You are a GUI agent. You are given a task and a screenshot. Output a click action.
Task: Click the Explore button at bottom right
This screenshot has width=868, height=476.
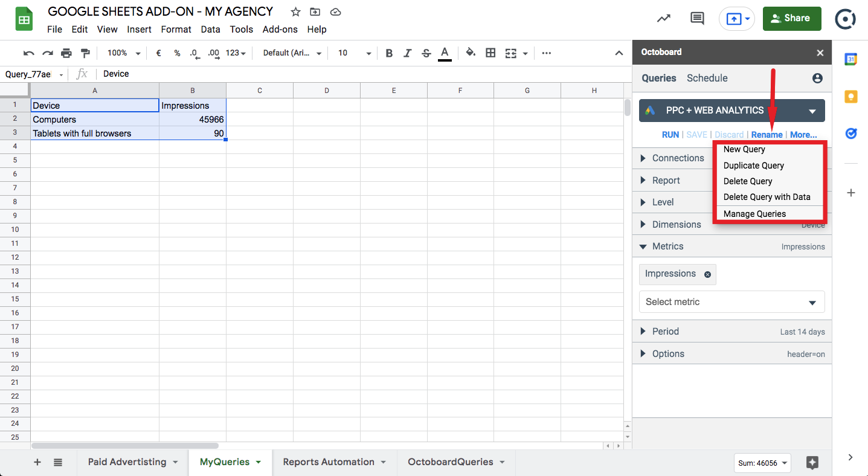pos(812,463)
